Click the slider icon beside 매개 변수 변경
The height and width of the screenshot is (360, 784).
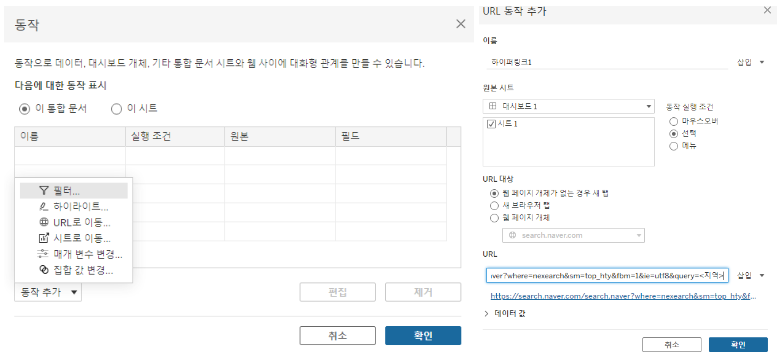[44, 254]
